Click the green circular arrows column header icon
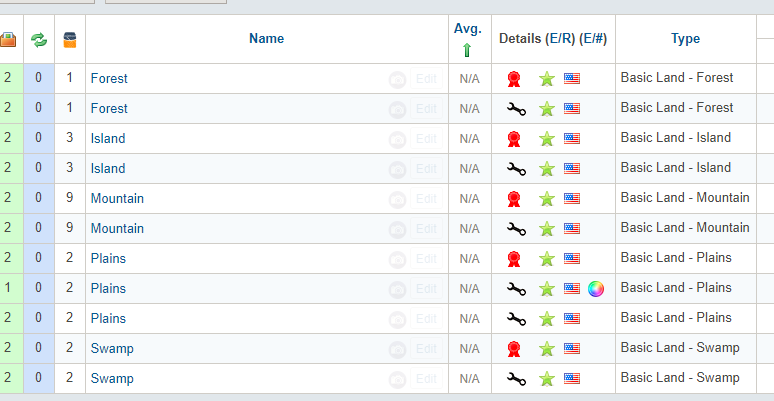This screenshot has height=401, width=774. click(x=39, y=40)
